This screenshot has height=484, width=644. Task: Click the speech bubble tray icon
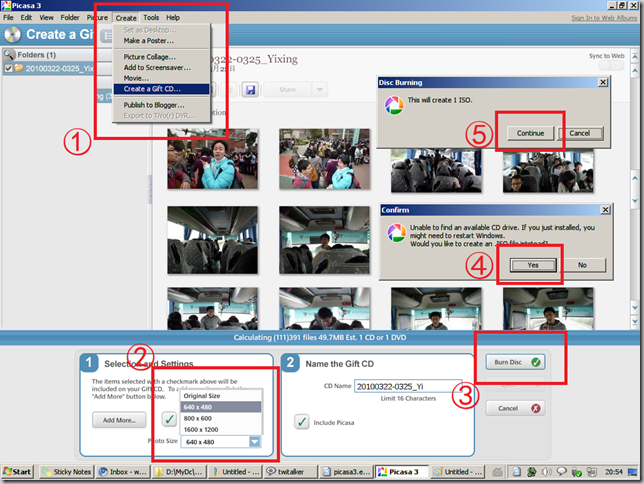pos(561,472)
